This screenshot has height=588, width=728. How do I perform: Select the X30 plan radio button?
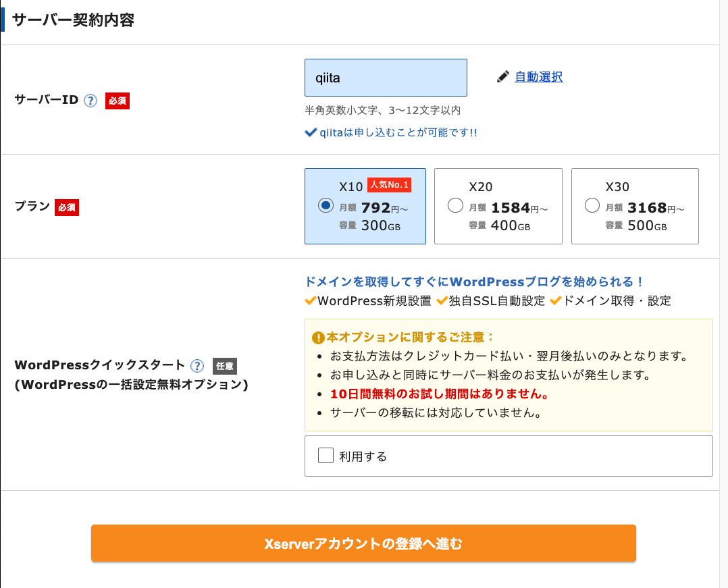[592, 206]
